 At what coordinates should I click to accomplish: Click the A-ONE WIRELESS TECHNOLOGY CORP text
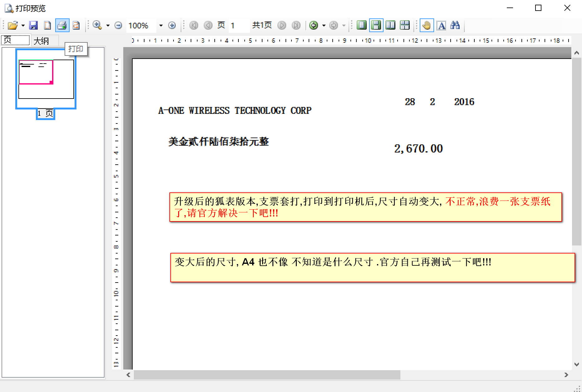pos(235,111)
